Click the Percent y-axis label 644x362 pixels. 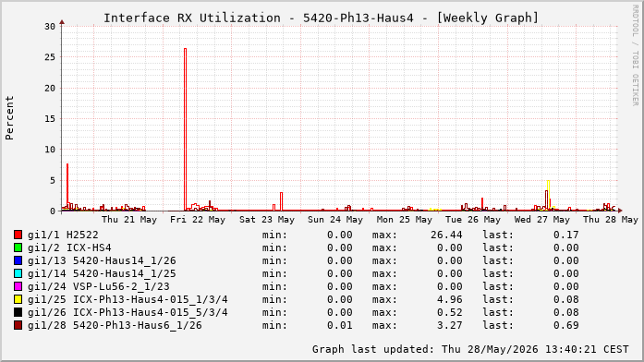pyautogui.click(x=9, y=118)
